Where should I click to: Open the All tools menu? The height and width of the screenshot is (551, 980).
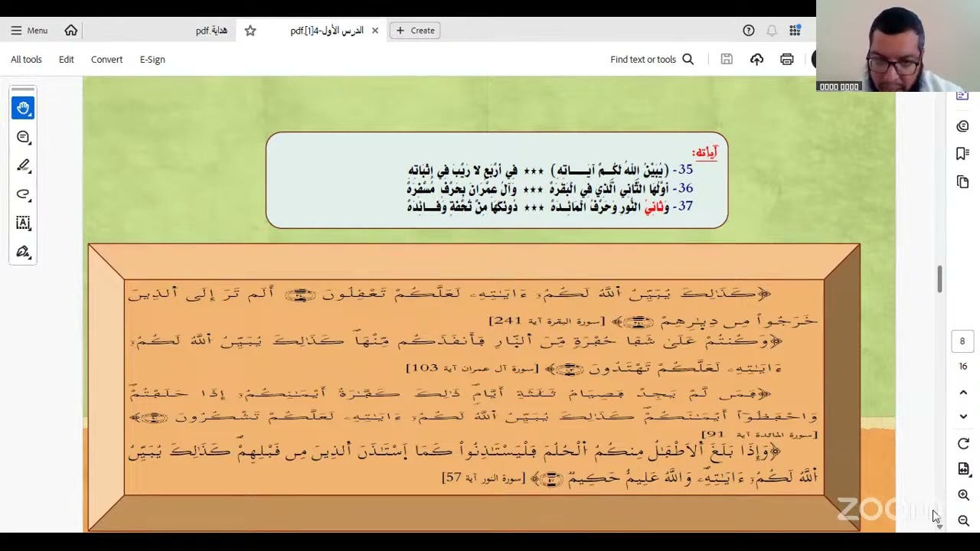tap(26, 59)
